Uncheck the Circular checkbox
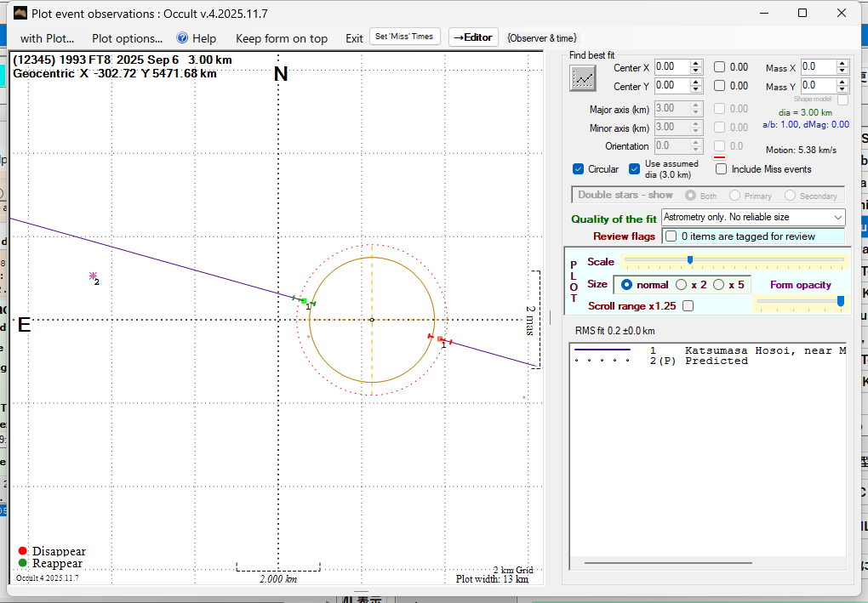 pos(579,169)
